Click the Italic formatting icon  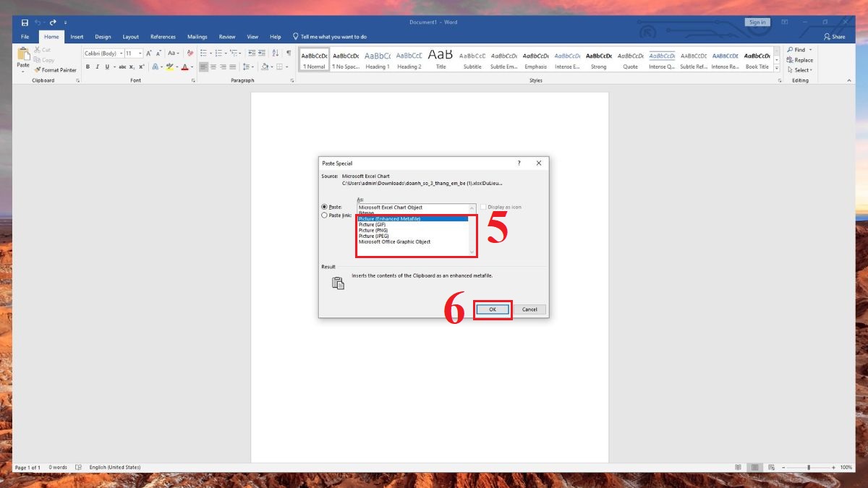pyautogui.click(x=97, y=67)
